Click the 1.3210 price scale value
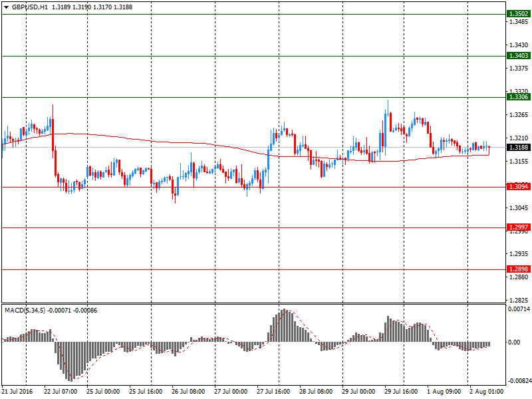 click(519, 138)
